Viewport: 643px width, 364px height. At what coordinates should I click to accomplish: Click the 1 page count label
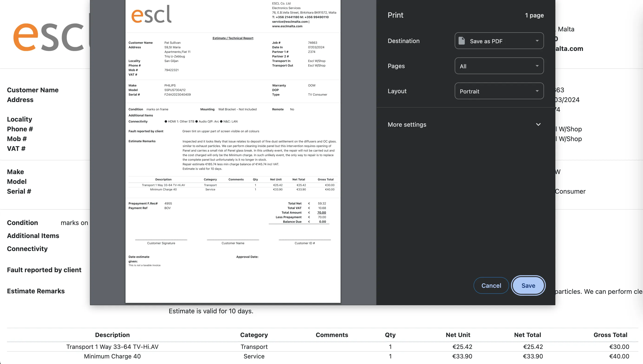click(534, 15)
